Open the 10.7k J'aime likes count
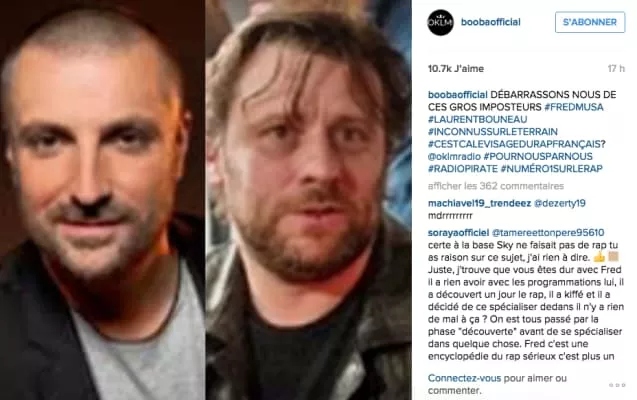637x400 pixels. [x=455, y=69]
